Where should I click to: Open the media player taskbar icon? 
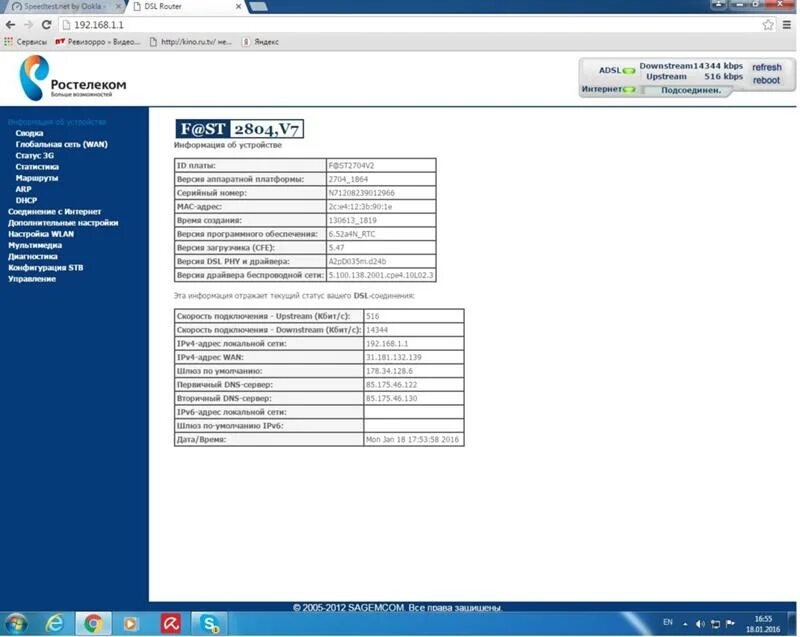coord(131,623)
